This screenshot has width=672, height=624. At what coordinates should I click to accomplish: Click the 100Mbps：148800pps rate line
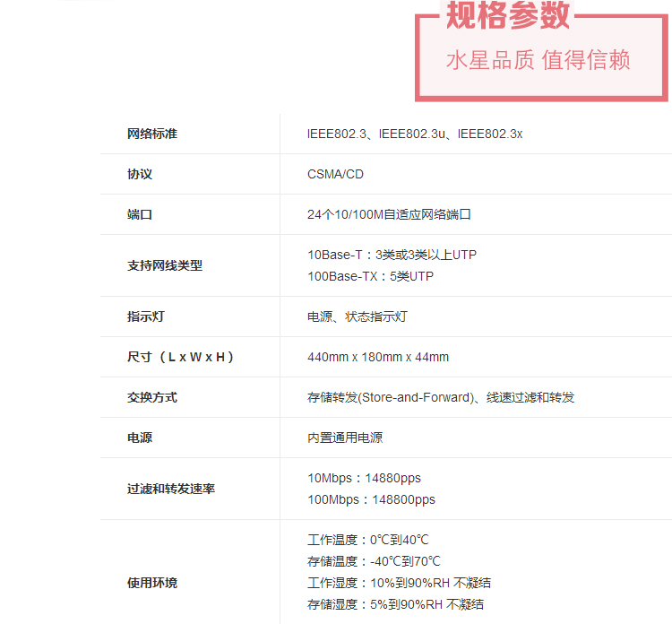(371, 499)
